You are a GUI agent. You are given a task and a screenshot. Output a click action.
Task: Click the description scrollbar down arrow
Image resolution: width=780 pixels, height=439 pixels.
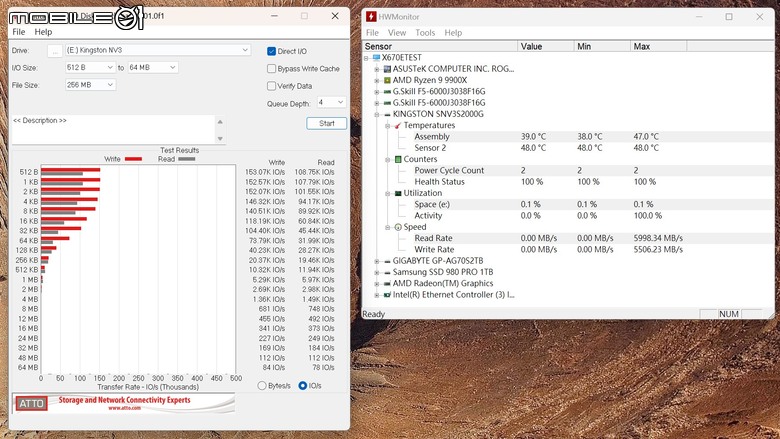(220, 139)
